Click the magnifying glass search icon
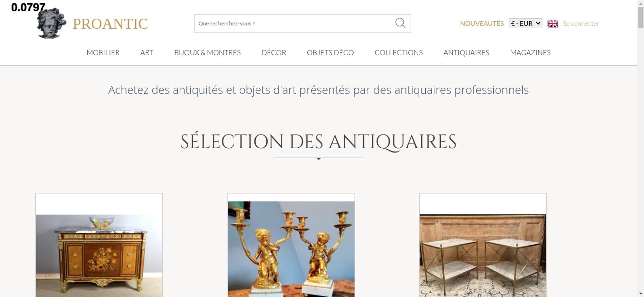This screenshot has width=644, height=297. [400, 23]
